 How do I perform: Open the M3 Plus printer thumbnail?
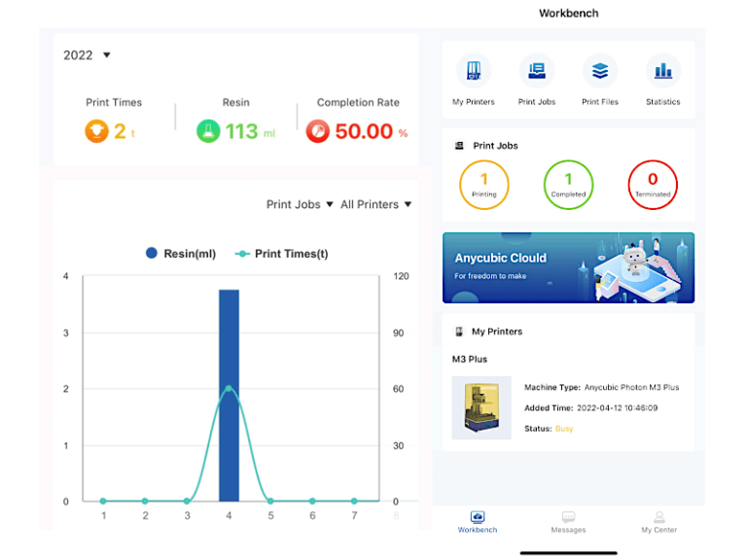[x=481, y=408]
